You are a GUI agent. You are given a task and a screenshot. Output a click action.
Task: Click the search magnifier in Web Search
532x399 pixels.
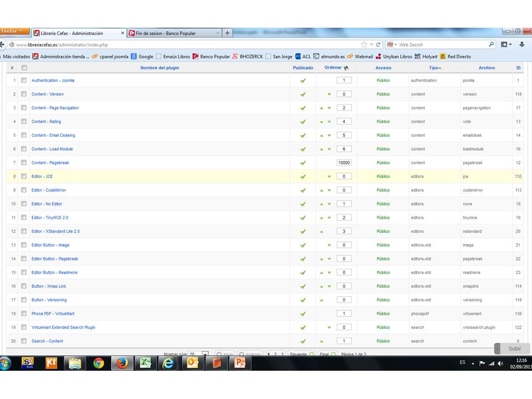coord(491,44)
